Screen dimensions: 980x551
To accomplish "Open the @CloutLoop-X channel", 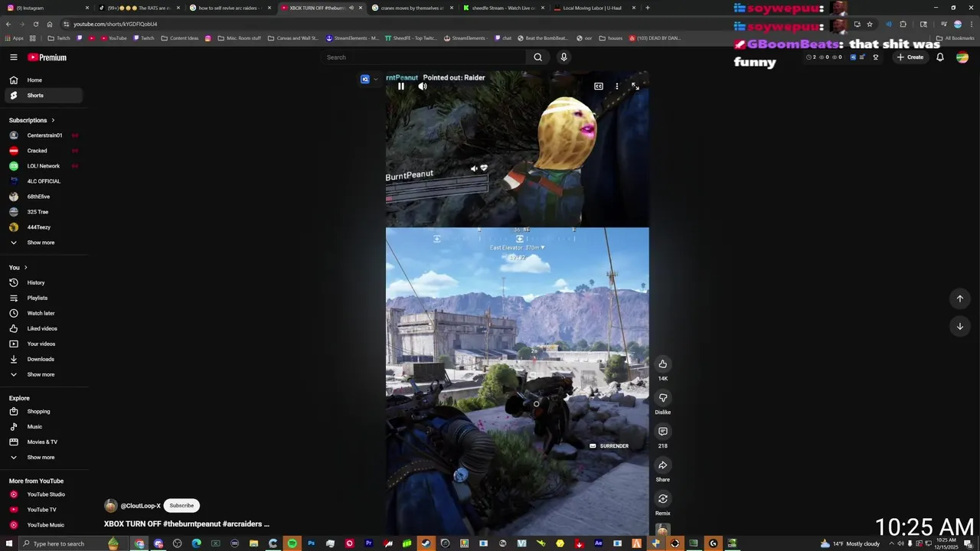I will tap(140, 506).
